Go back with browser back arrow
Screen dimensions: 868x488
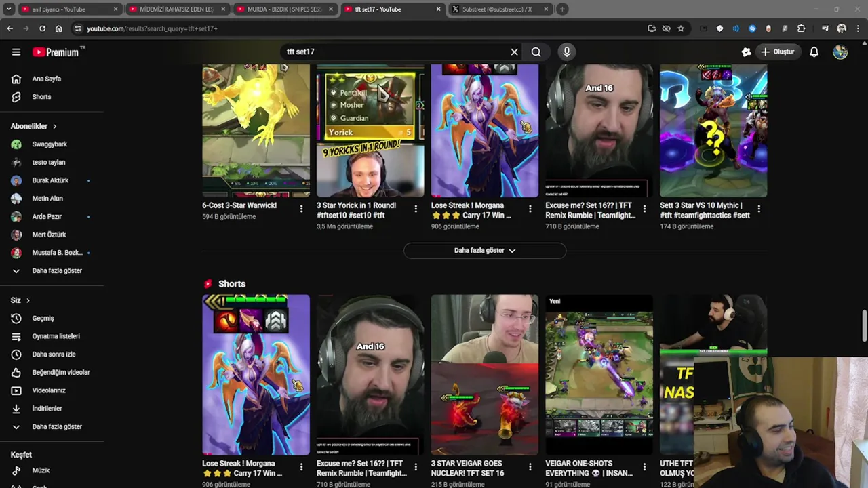click(9, 28)
